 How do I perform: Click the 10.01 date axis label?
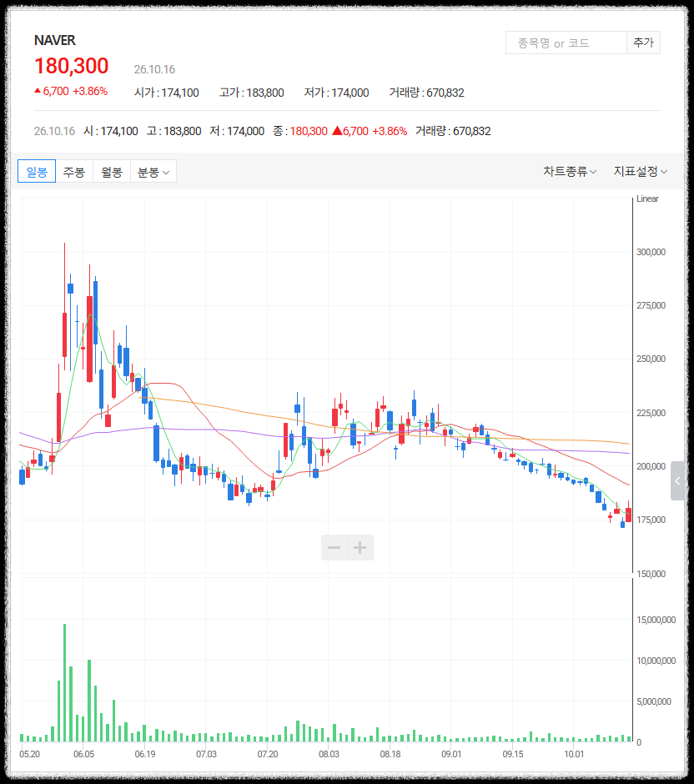point(574,754)
